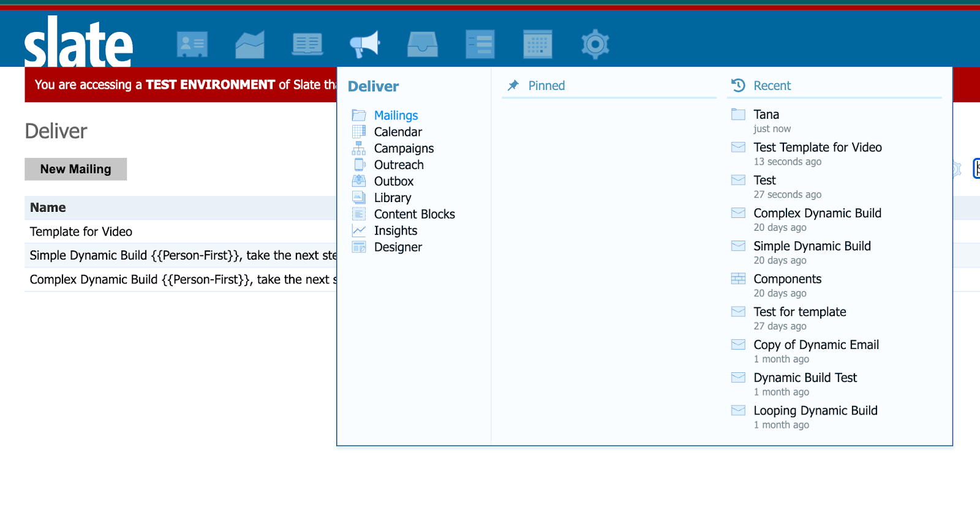Open the Scheduler calendar grid icon
The width and height of the screenshot is (980, 510).
537,44
